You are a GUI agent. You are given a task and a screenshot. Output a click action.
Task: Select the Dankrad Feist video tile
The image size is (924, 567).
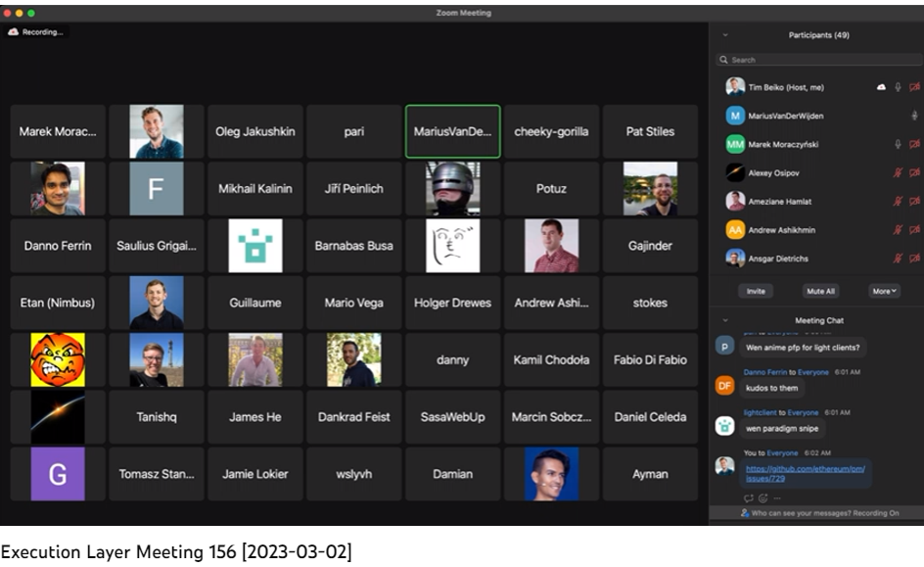[x=353, y=417]
